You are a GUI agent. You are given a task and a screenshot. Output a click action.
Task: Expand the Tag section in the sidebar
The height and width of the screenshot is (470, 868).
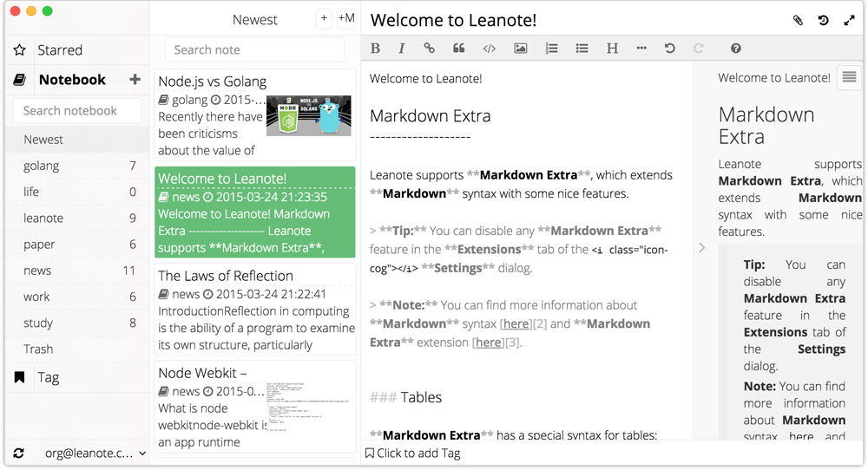tap(48, 377)
